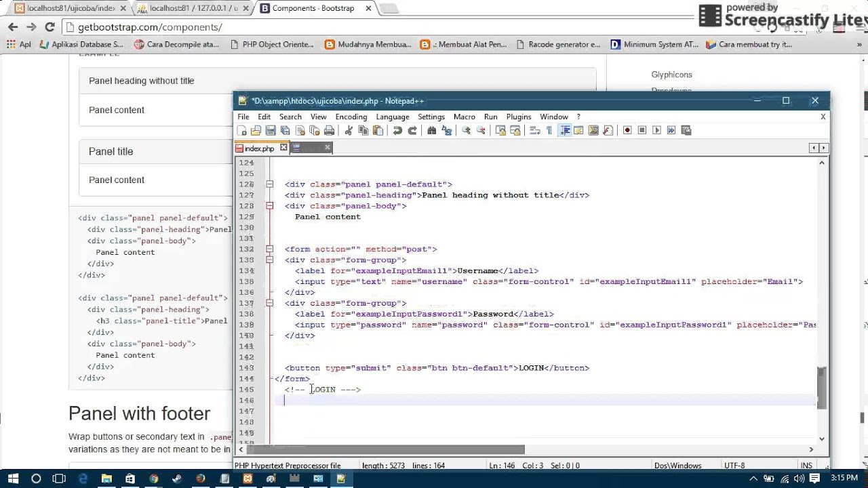Image resolution: width=868 pixels, height=488 pixels.
Task: Click the Paste toolbar icon
Action: pyautogui.click(x=378, y=130)
